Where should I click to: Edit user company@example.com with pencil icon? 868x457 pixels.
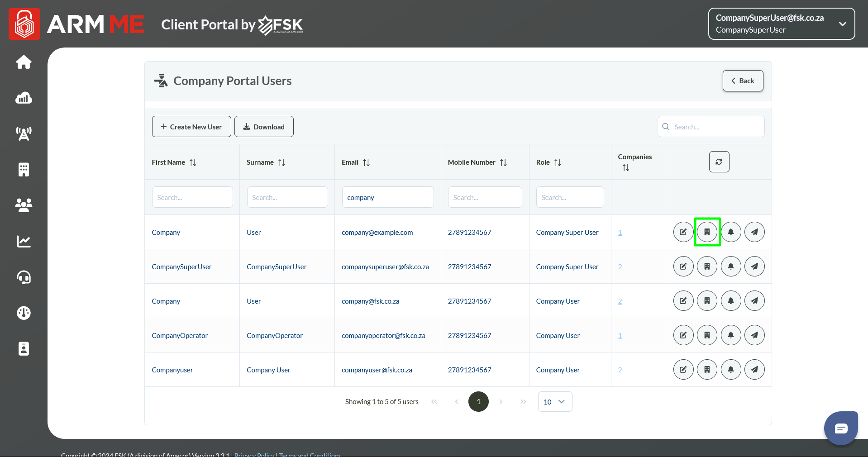683,232
